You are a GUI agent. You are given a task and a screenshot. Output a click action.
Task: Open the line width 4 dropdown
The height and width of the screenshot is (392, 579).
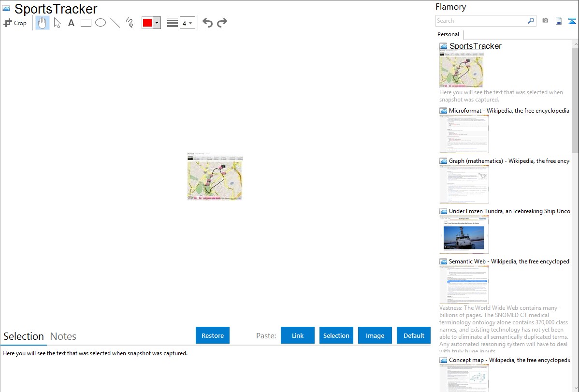187,23
